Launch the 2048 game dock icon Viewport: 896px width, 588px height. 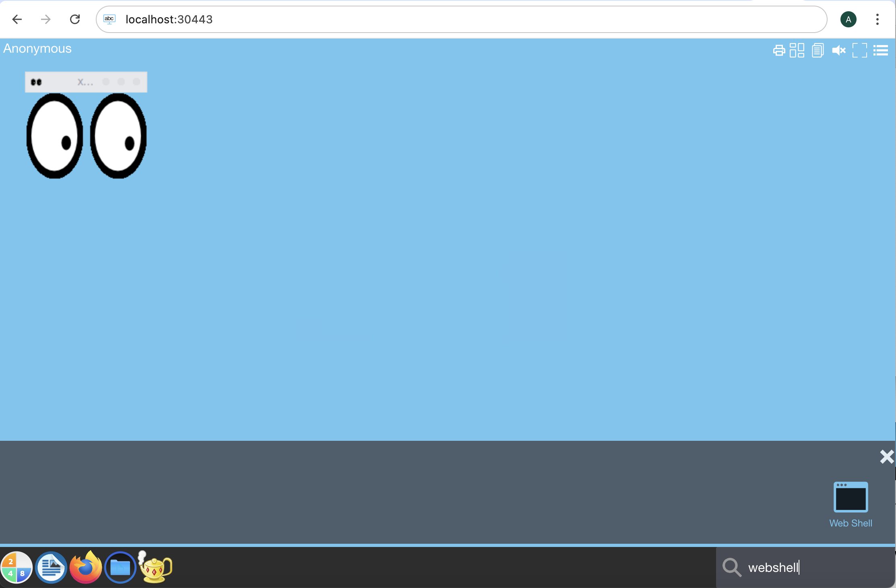17,567
